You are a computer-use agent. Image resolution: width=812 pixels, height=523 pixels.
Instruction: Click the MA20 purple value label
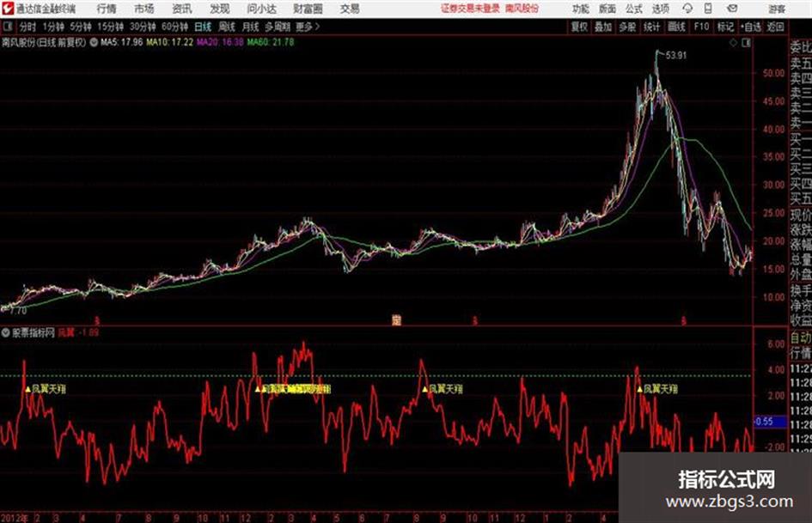220,42
